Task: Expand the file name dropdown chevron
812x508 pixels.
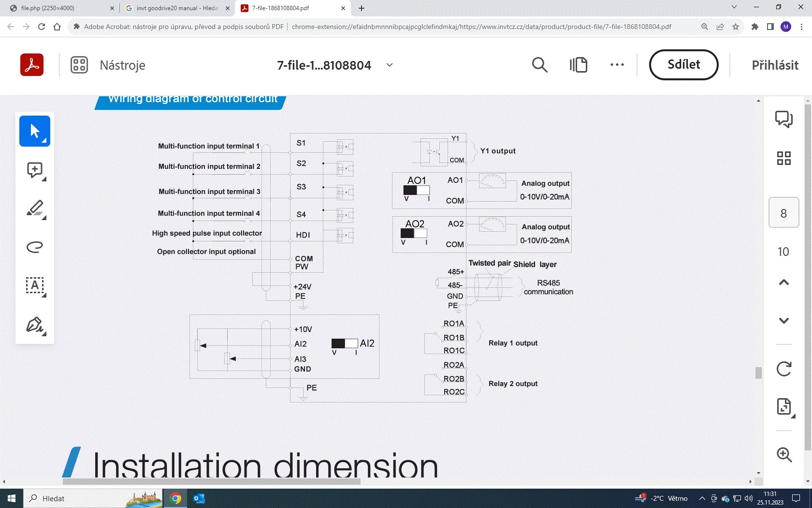Action: (x=390, y=65)
